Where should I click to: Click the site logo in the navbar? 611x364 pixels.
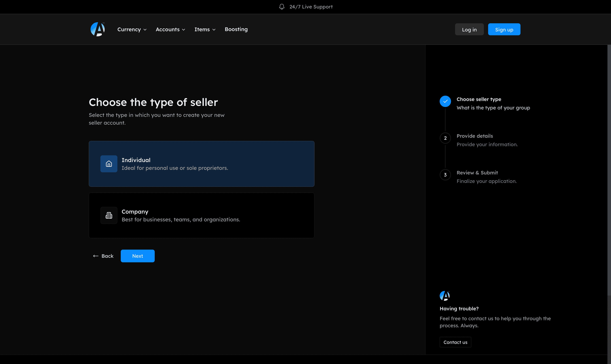tap(97, 29)
